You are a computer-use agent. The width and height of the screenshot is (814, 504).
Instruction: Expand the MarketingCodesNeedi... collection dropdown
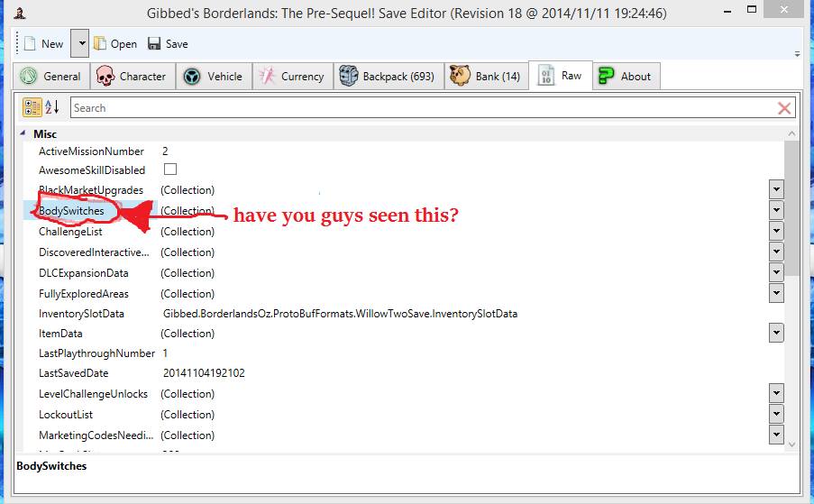click(x=776, y=435)
